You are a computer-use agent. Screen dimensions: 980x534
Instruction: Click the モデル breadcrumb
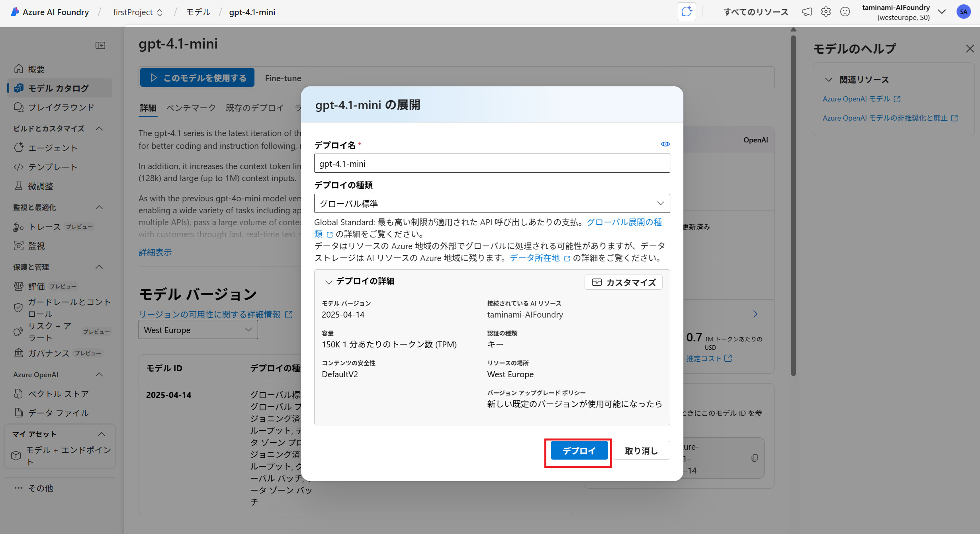pos(198,12)
